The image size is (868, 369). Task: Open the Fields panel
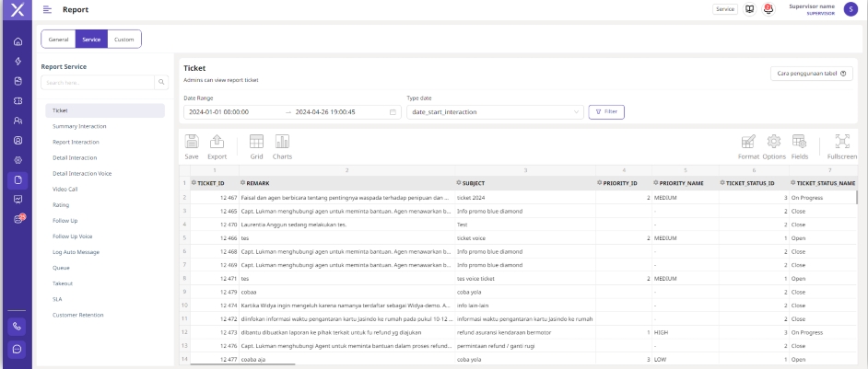[799, 142]
